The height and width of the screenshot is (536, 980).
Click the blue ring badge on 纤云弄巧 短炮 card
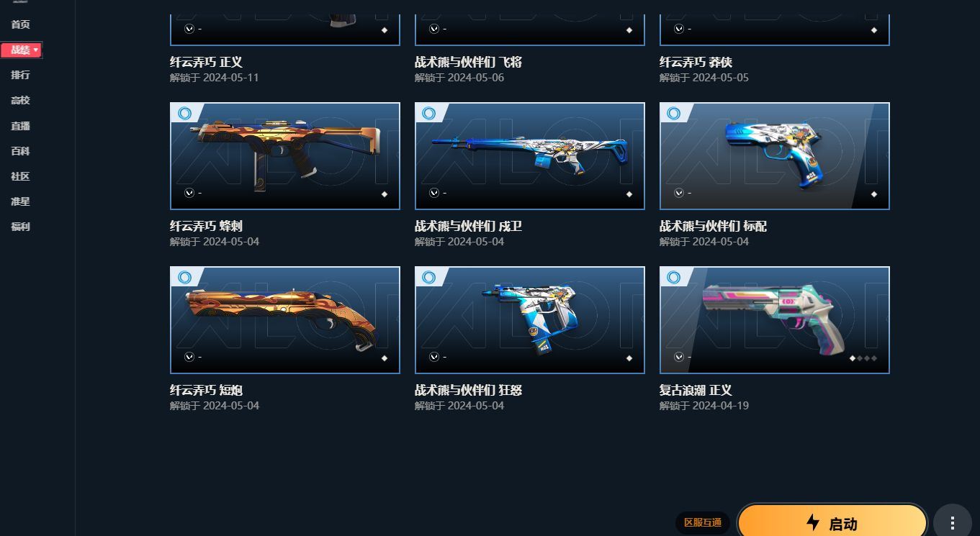(x=184, y=277)
